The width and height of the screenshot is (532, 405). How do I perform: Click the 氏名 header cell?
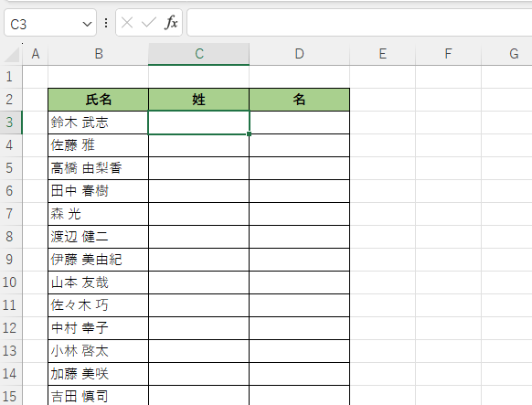coord(99,100)
